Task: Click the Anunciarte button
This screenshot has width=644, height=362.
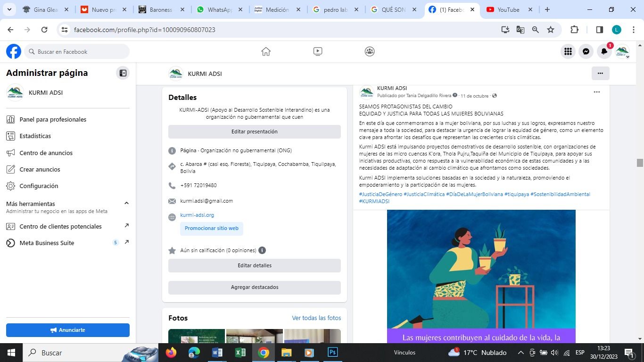Action: point(68,330)
